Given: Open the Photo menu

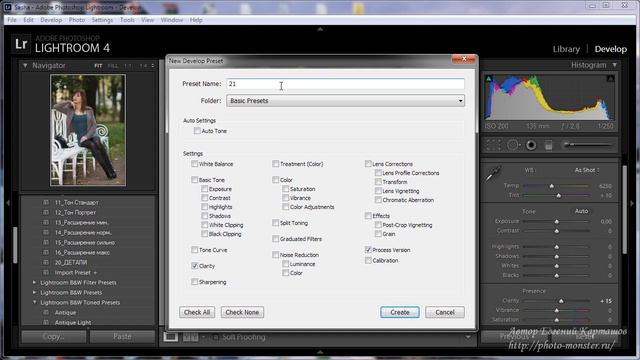Looking at the screenshot, I should click(x=77, y=20).
